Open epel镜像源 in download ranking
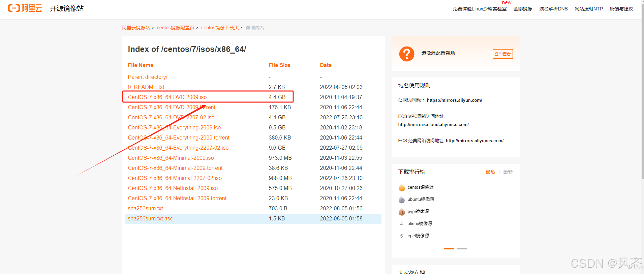Viewport: 644px width, 274px height. [x=418, y=236]
